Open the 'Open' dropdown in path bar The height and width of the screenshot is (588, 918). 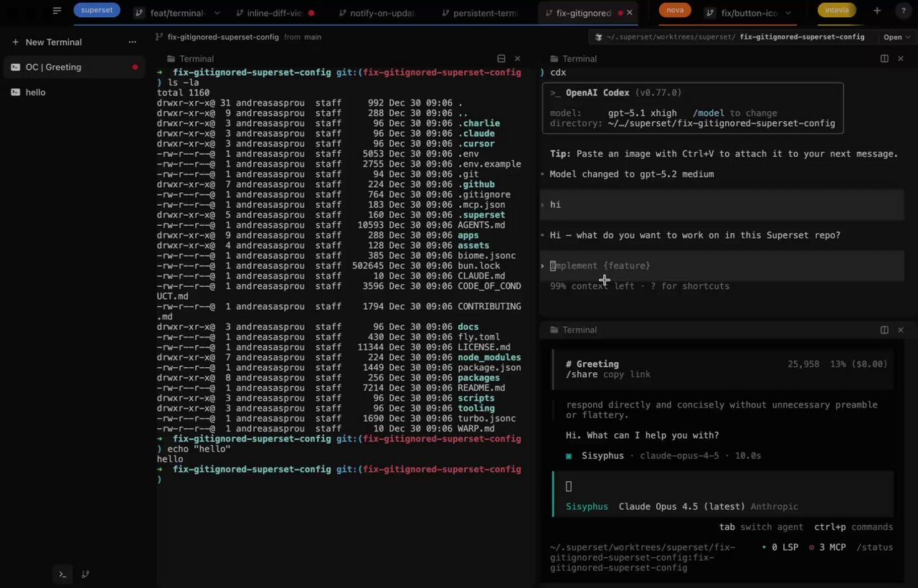pos(896,37)
